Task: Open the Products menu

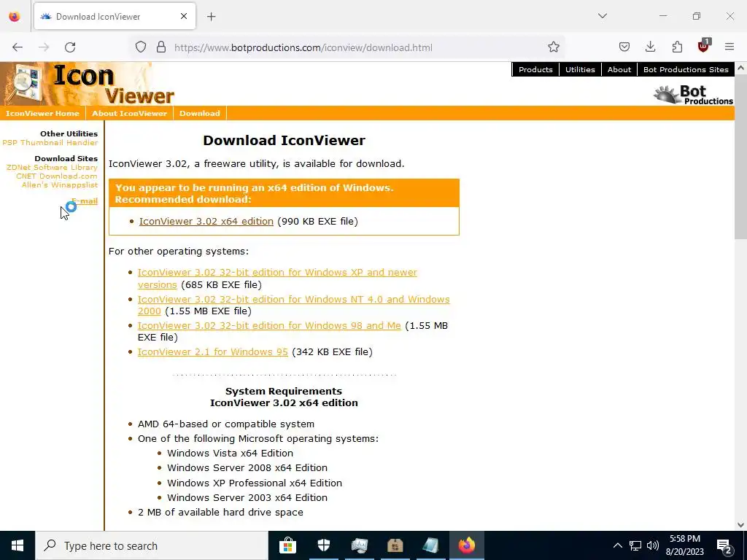Action: coord(535,69)
